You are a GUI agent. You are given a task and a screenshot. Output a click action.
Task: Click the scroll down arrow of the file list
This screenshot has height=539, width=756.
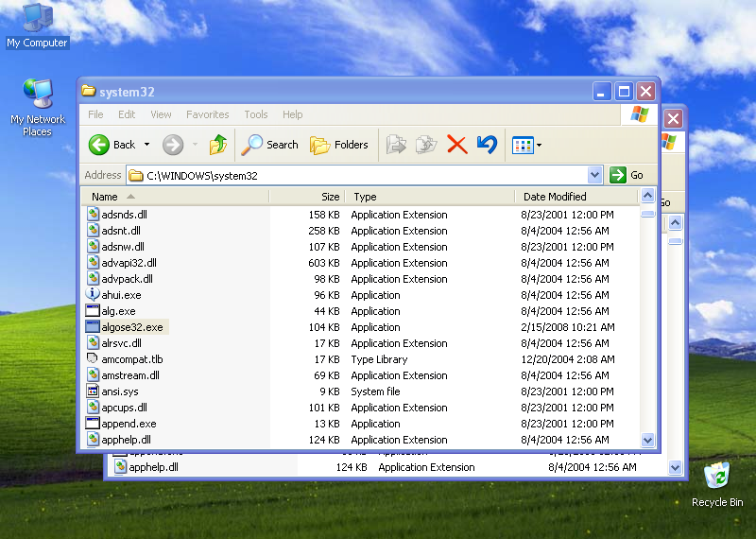tap(647, 440)
